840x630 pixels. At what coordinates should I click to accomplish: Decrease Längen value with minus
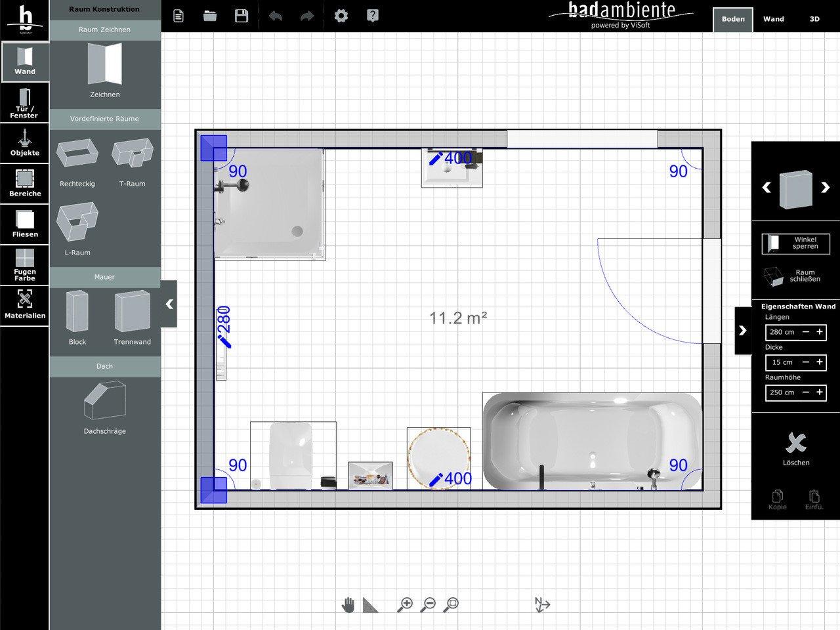(x=806, y=332)
